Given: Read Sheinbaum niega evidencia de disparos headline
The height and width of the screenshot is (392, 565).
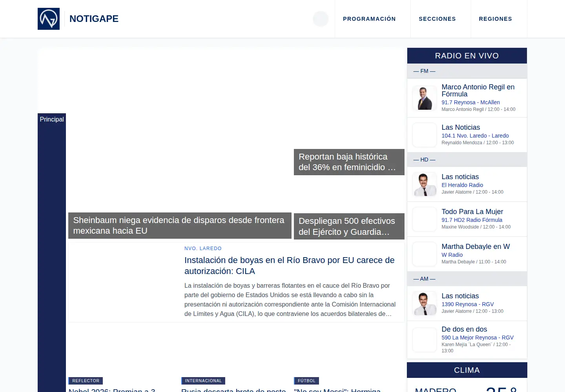Looking at the screenshot, I should pyautogui.click(x=180, y=225).
